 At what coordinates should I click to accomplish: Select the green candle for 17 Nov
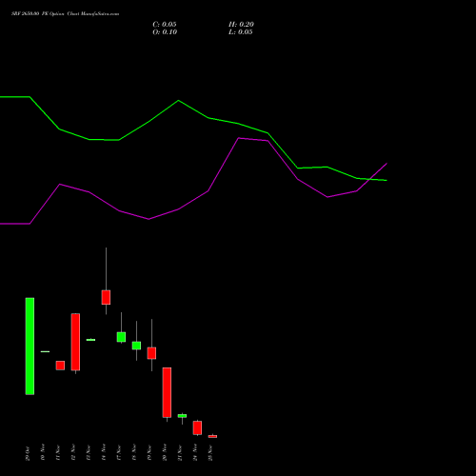121,337
